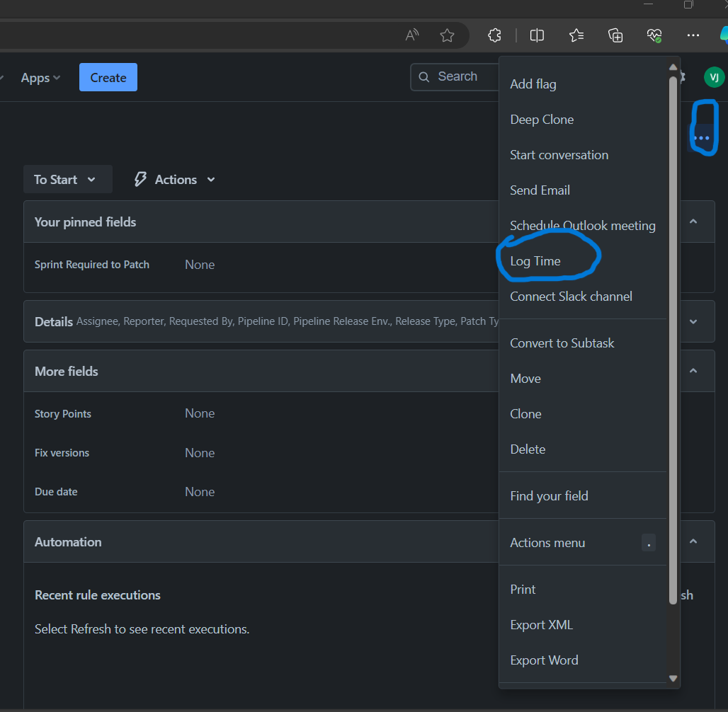The width and height of the screenshot is (728, 712).
Task: Select Schedule Outlook meeting
Action: tap(583, 226)
